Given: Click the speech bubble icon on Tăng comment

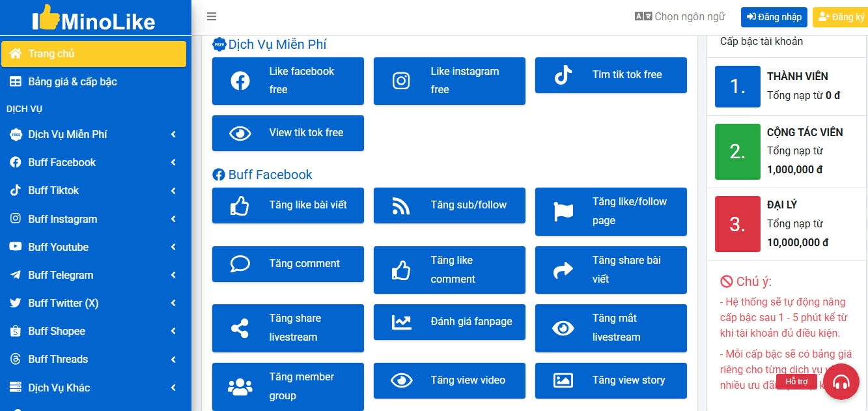Looking at the screenshot, I should tap(240, 264).
